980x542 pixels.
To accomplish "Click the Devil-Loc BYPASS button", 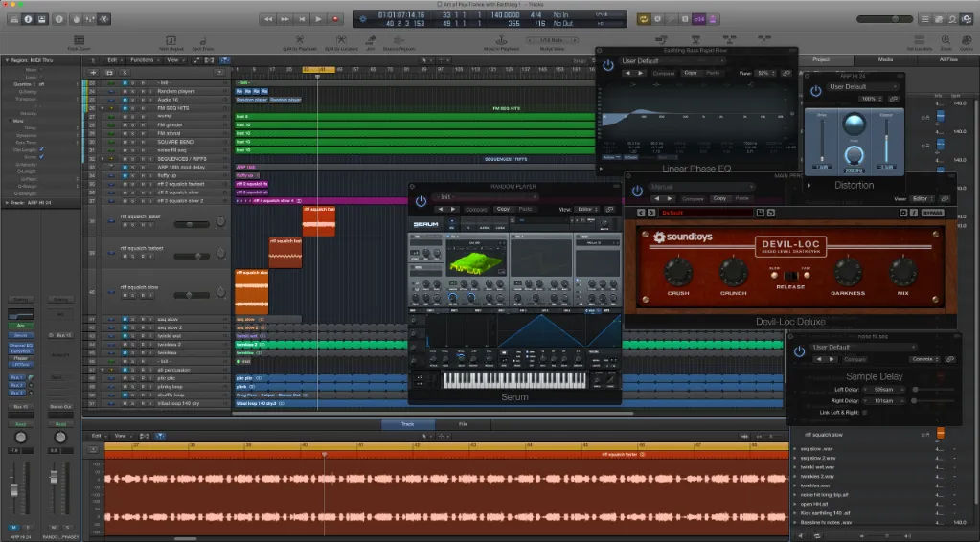I will pos(932,213).
